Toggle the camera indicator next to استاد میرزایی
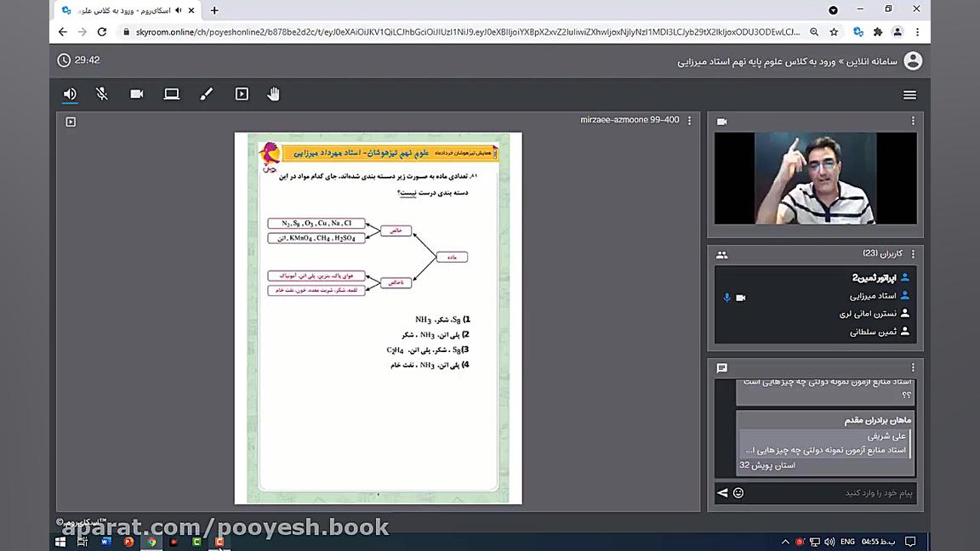The width and height of the screenshot is (980, 551). coord(741,297)
